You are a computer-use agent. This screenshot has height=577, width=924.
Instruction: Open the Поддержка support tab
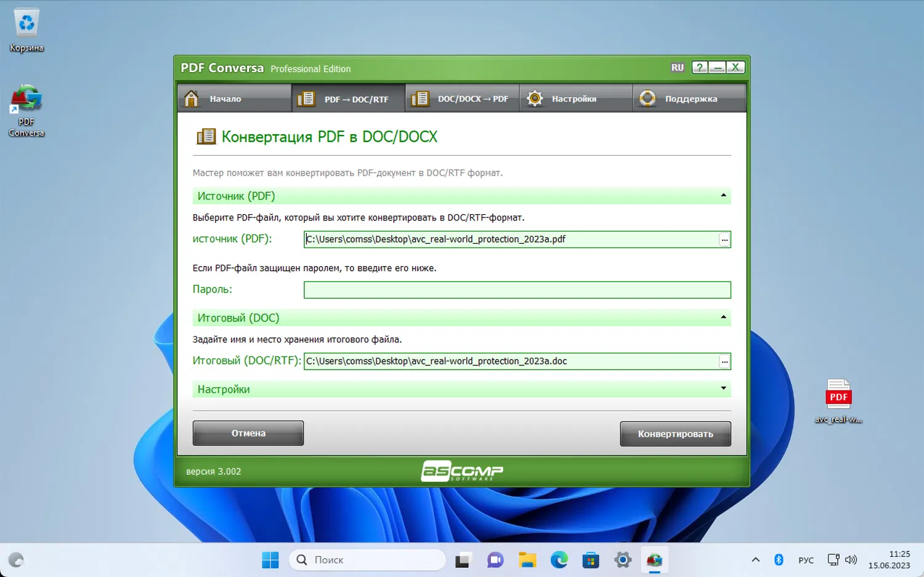point(690,99)
